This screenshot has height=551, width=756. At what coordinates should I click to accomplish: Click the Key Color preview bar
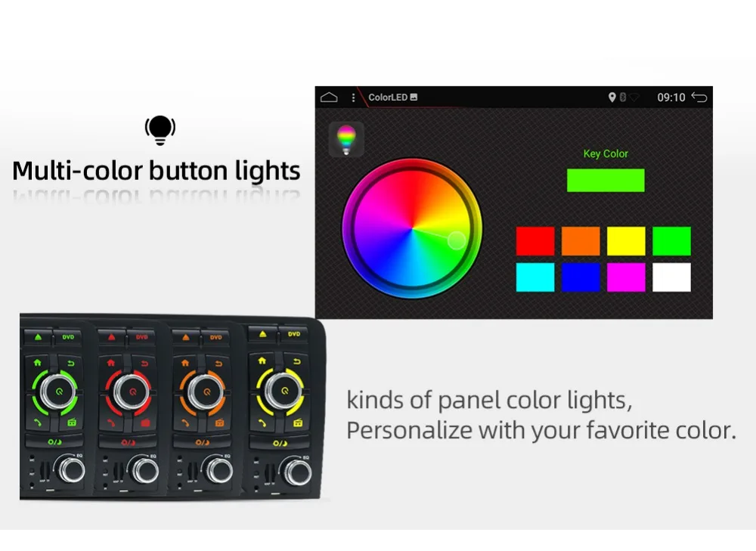(x=606, y=181)
